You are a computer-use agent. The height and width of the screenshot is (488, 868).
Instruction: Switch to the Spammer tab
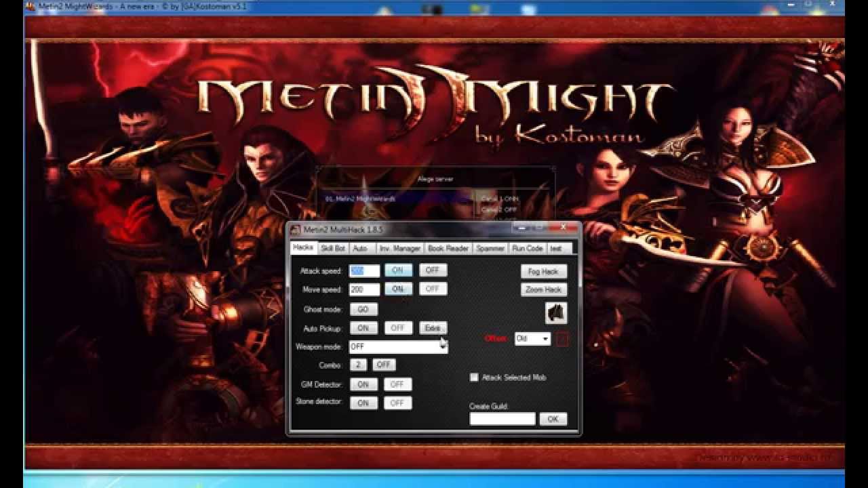pyautogui.click(x=490, y=249)
